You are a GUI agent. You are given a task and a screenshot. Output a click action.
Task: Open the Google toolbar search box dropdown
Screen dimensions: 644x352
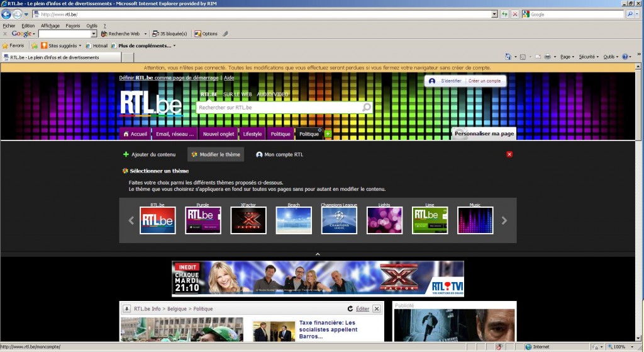94,34
